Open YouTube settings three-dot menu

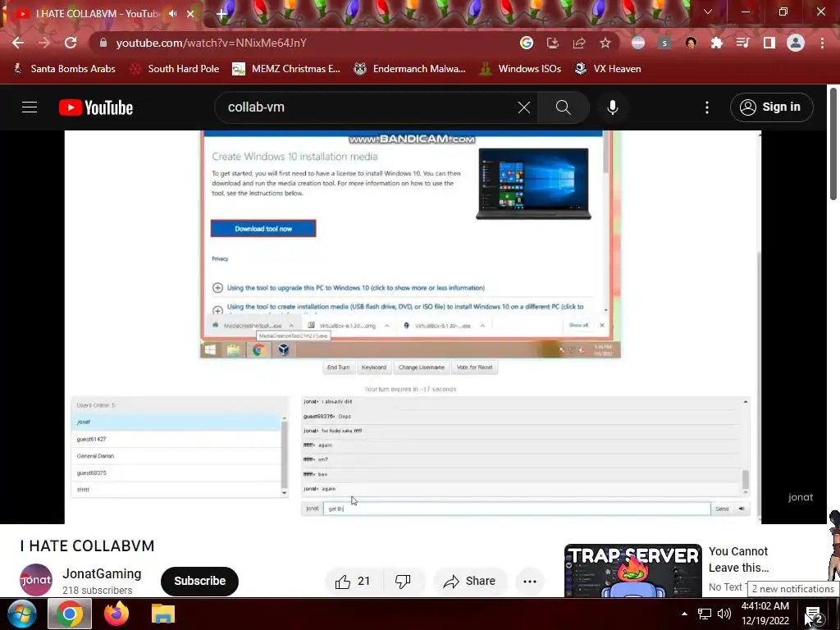click(707, 107)
